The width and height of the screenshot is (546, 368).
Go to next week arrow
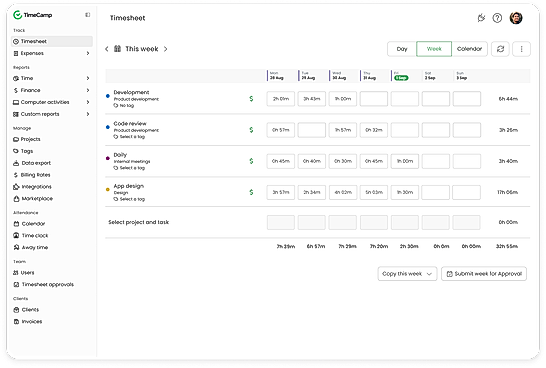(166, 49)
